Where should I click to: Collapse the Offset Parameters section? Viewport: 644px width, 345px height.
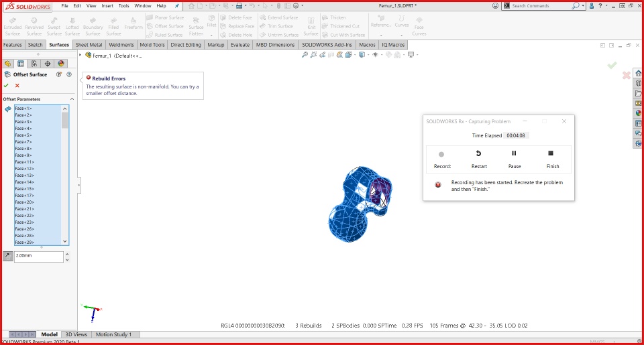click(72, 99)
